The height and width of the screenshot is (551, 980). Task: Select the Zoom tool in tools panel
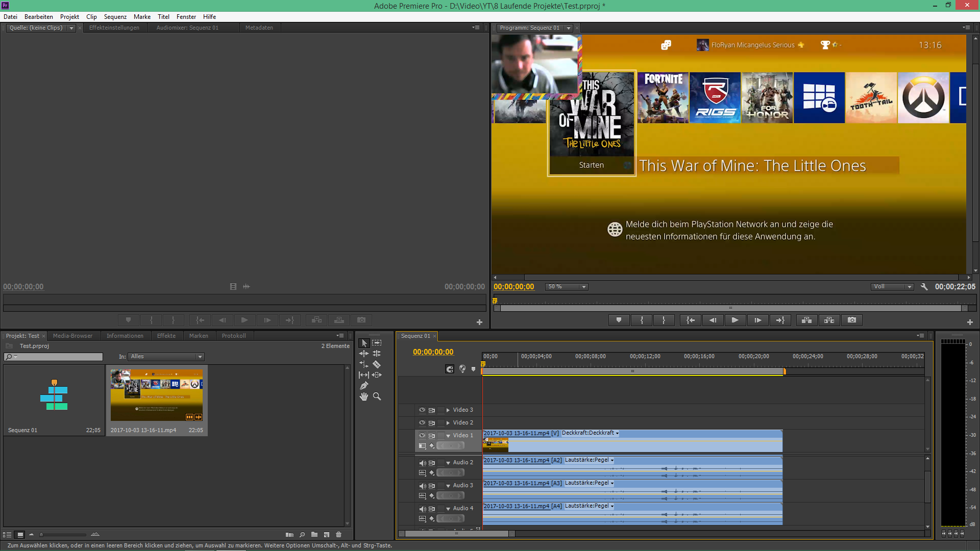(x=377, y=396)
